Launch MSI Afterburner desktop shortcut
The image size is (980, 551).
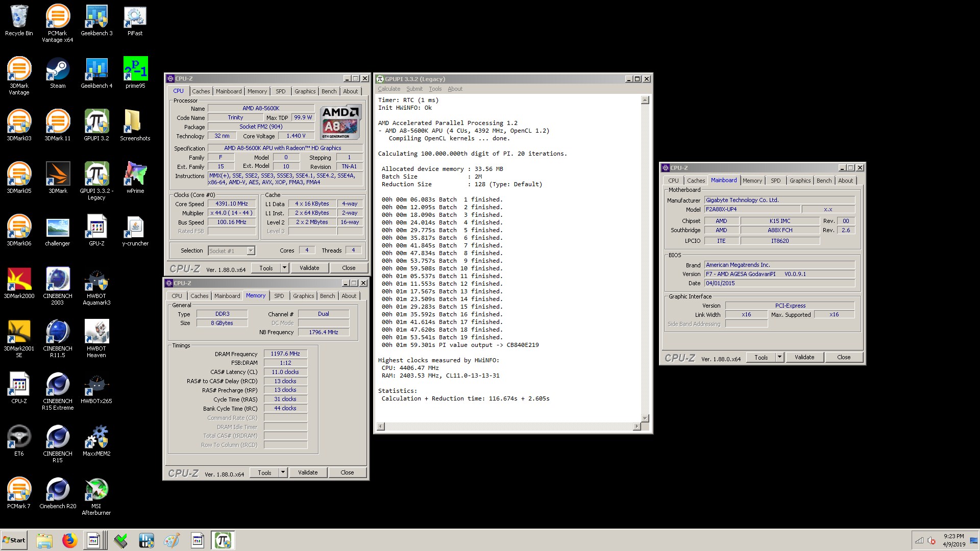pyautogui.click(x=96, y=496)
